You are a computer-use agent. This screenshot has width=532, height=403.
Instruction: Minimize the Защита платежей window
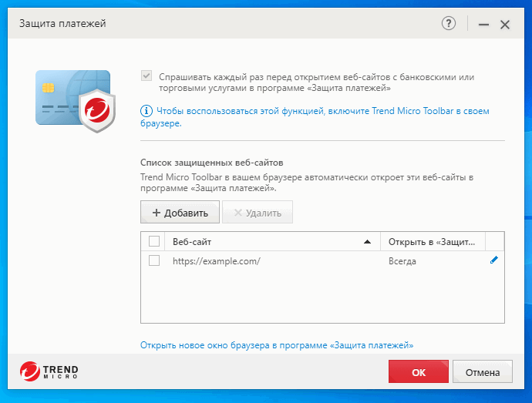[x=483, y=25]
